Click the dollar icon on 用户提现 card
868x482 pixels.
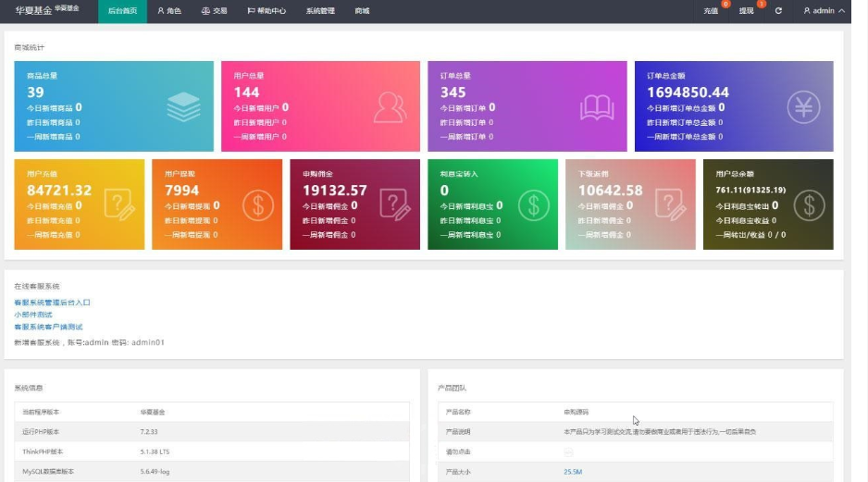(x=258, y=205)
